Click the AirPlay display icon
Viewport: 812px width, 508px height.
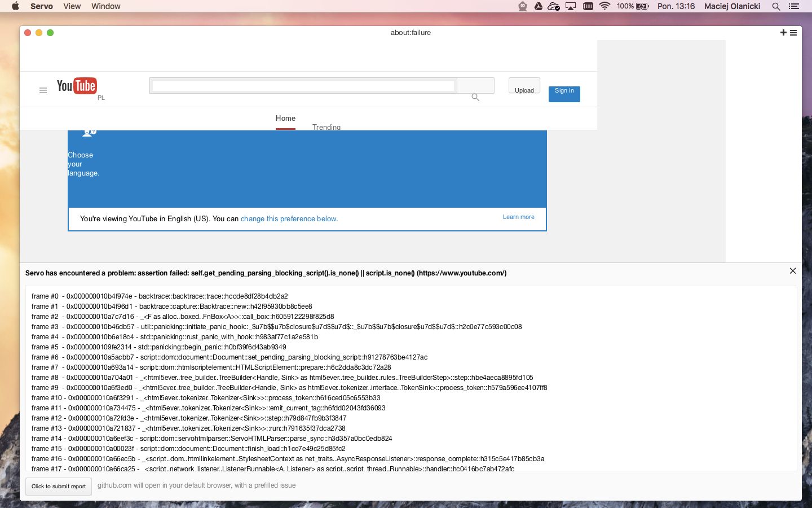[x=571, y=6]
